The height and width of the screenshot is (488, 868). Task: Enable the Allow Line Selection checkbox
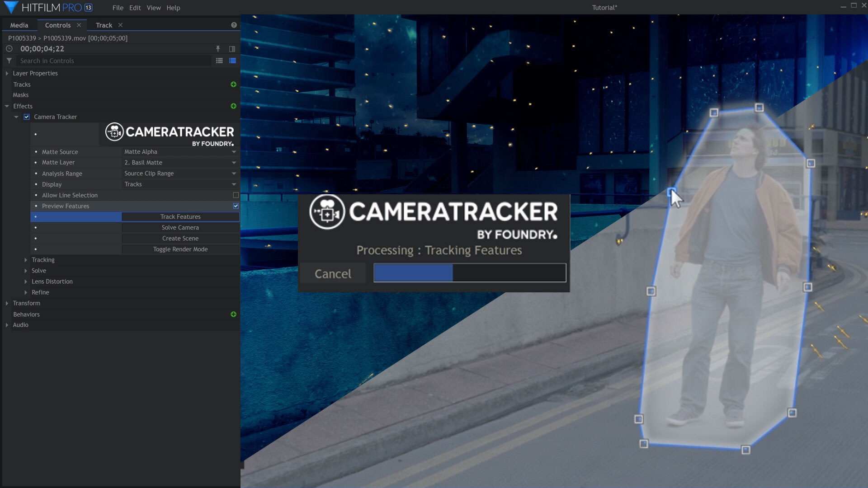[236, 195]
